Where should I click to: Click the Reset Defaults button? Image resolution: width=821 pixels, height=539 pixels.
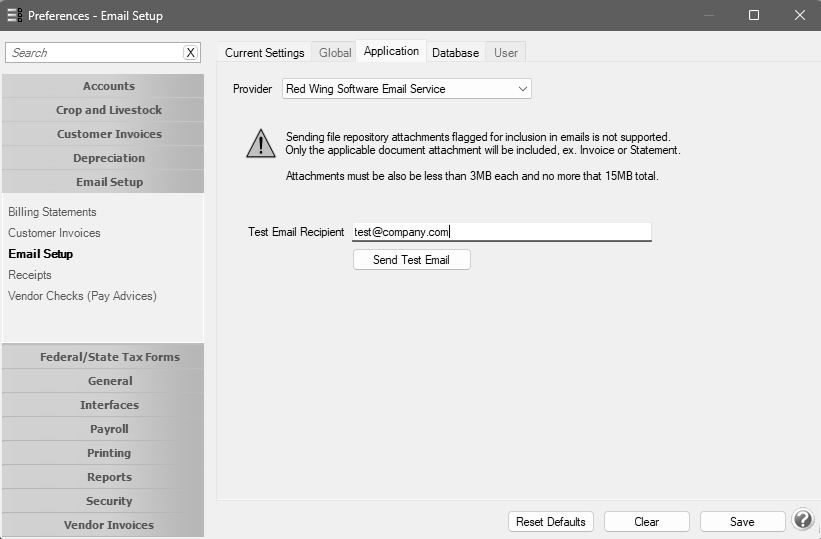coord(550,522)
